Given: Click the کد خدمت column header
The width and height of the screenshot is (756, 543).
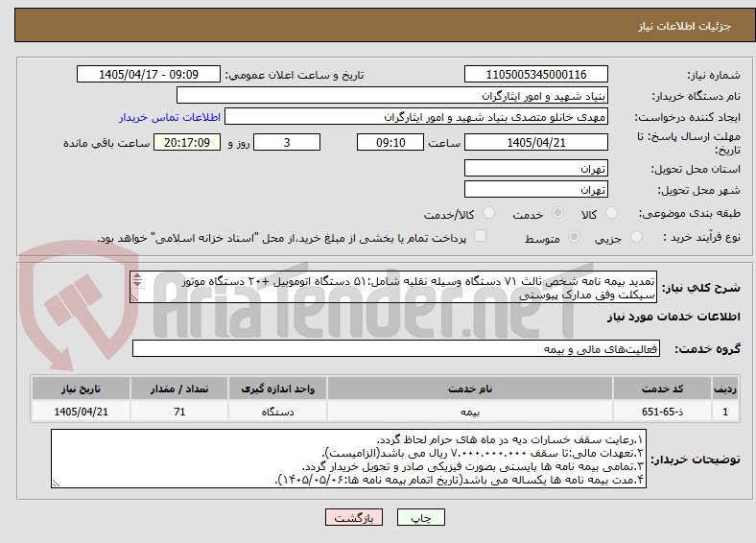Looking at the screenshot, I should tap(663, 389).
